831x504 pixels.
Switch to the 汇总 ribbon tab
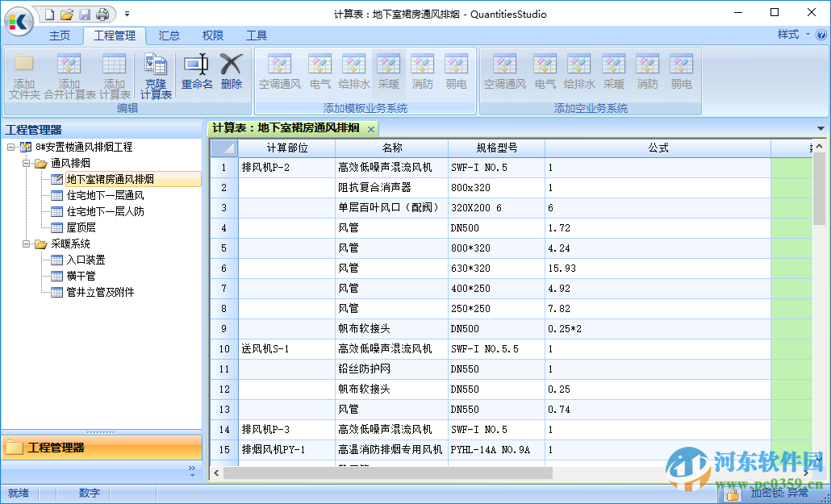click(169, 35)
